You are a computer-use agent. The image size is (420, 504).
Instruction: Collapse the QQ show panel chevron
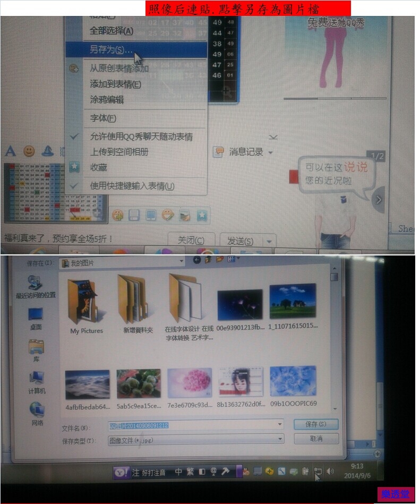[x=273, y=137]
